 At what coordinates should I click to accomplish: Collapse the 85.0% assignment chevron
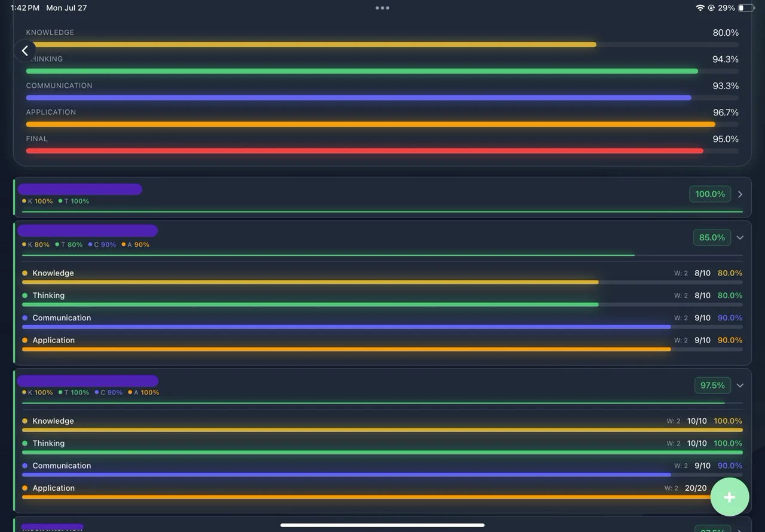tap(740, 237)
